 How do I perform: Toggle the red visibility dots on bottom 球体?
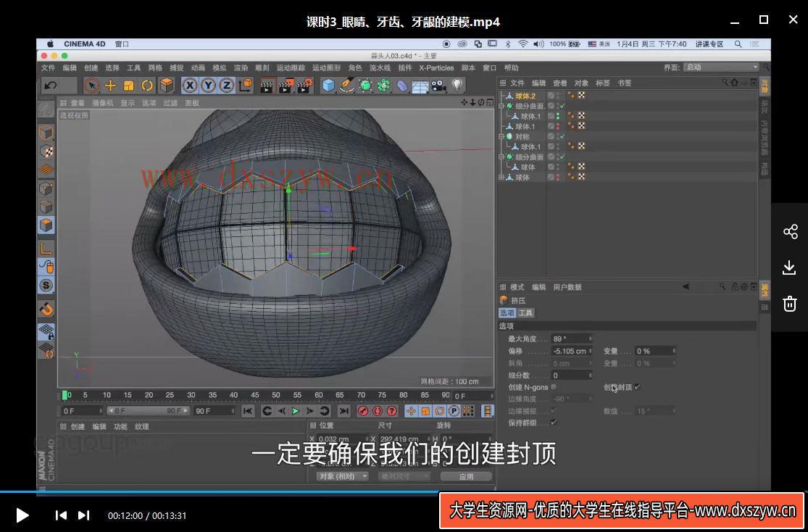(x=558, y=178)
